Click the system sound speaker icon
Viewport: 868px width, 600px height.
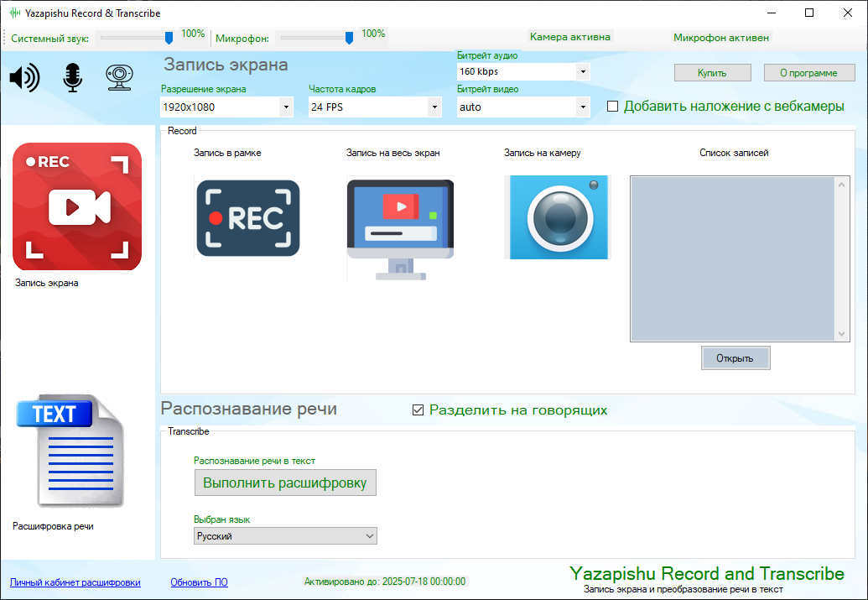(25, 77)
